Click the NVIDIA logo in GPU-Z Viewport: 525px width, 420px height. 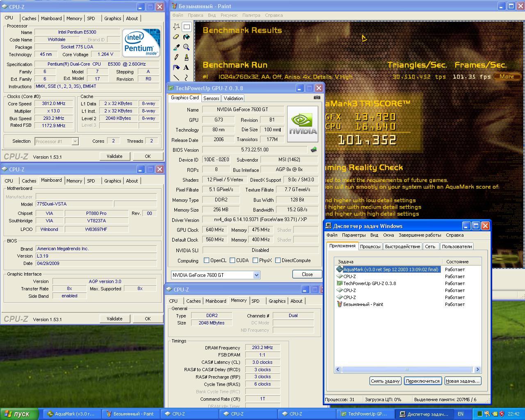point(303,124)
